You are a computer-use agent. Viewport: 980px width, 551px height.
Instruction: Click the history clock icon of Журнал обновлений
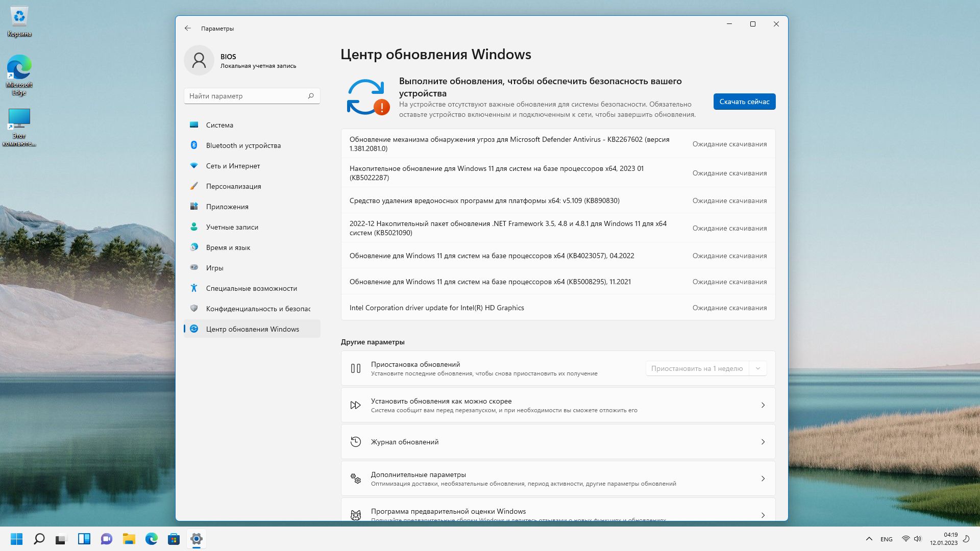tap(356, 442)
